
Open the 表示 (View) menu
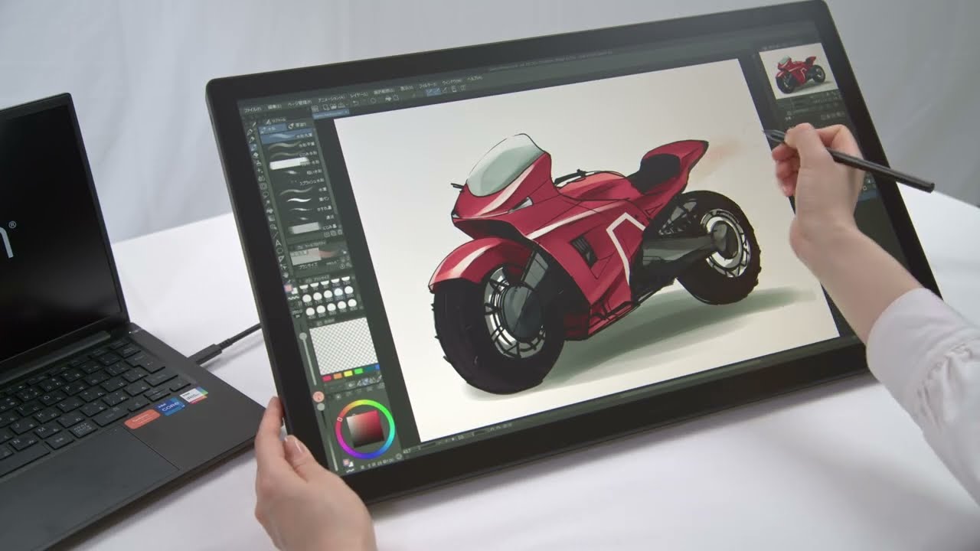tap(407, 88)
